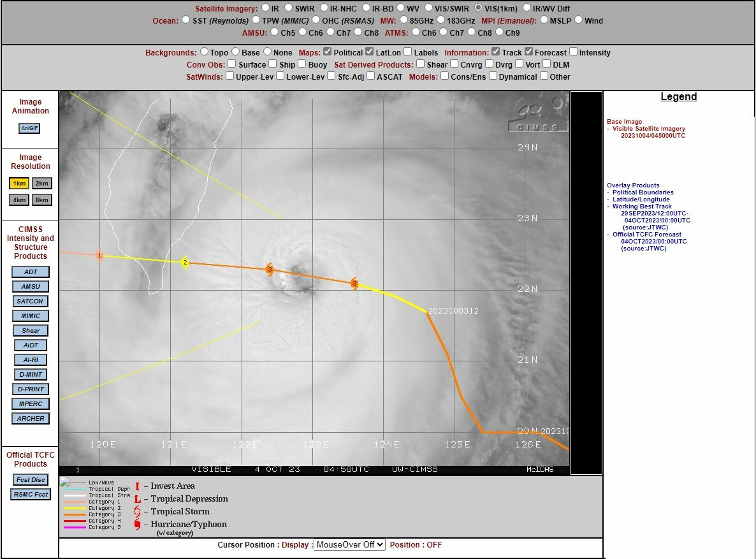756x559 pixels.
Task: Select the ATMS Ch9 radio button
Action: 500,32
